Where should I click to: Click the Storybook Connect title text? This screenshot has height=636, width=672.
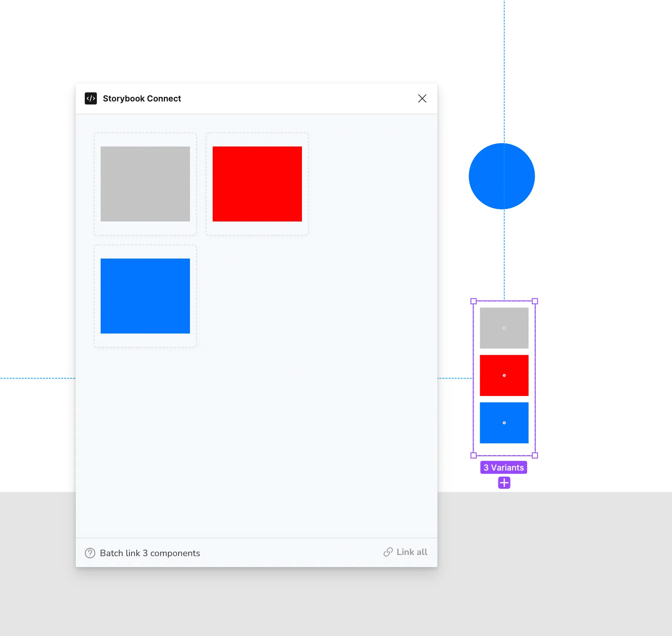[x=142, y=98]
